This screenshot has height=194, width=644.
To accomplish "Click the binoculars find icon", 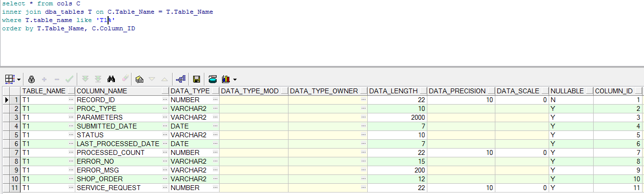I will coord(111,79).
